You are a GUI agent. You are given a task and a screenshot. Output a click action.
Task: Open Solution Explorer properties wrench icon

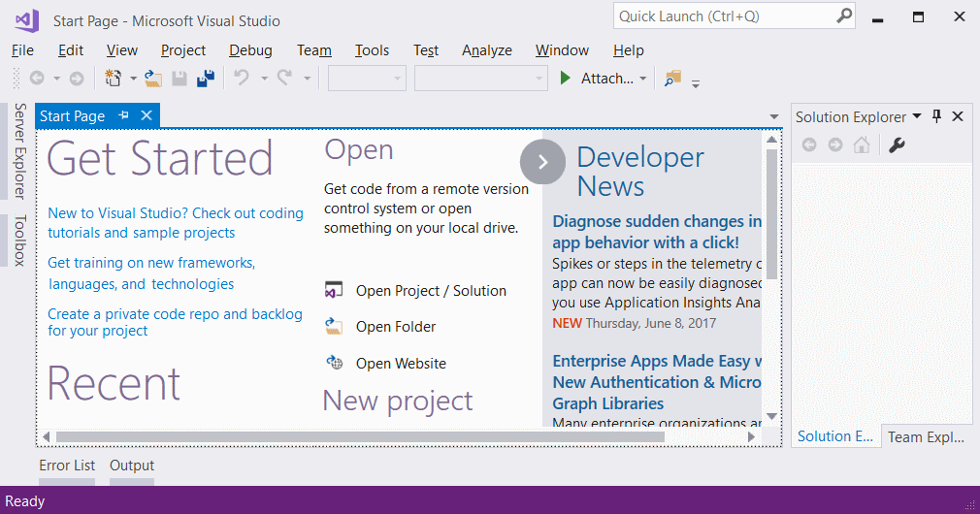897,145
